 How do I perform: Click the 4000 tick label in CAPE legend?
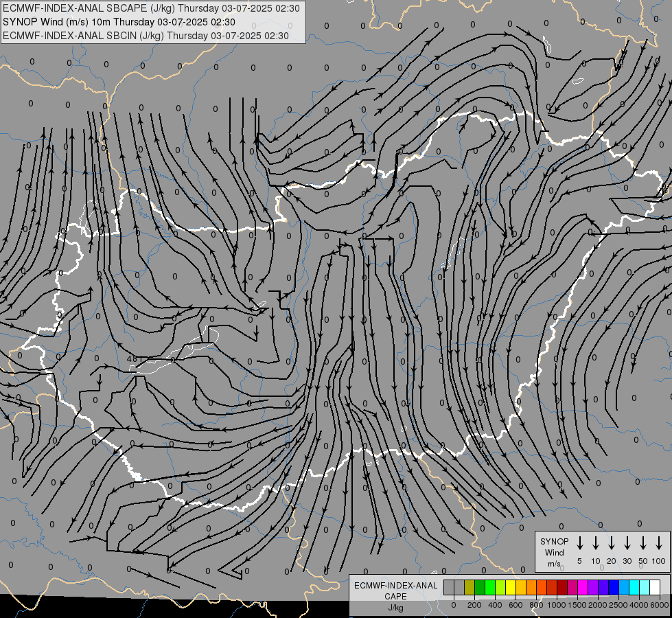click(639, 605)
